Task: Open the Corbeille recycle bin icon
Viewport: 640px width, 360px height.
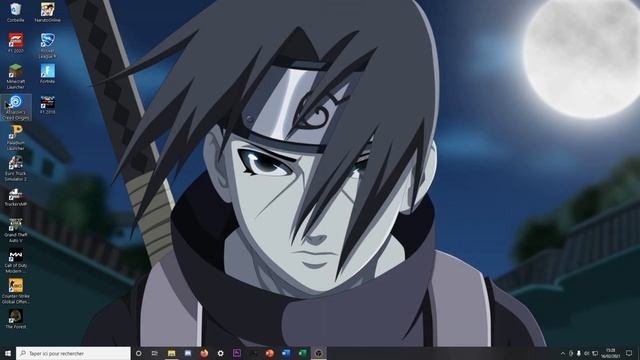Action: pyautogui.click(x=16, y=12)
